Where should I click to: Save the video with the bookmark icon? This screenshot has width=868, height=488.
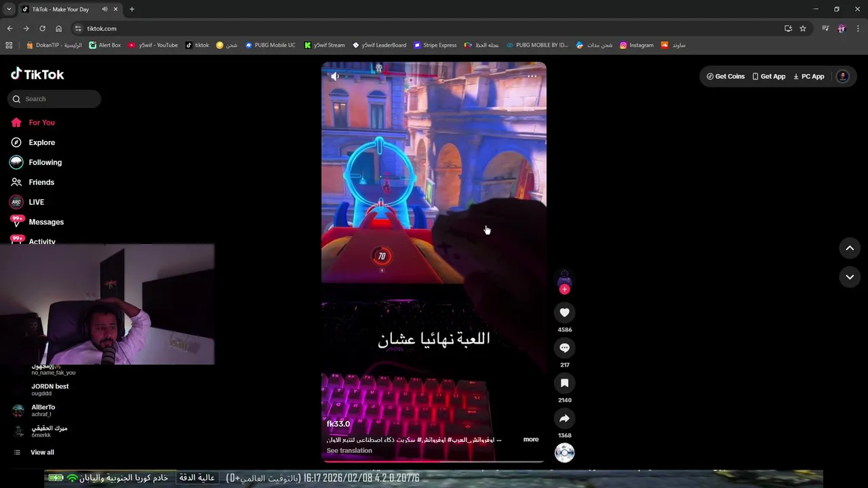(x=564, y=383)
